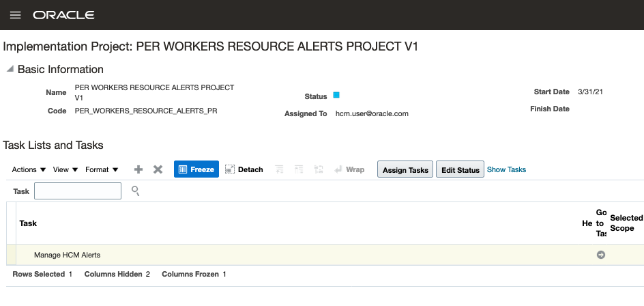Click Go to Task arrow icon
The width and height of the screenshot is (644, 306).
[601, 255]
